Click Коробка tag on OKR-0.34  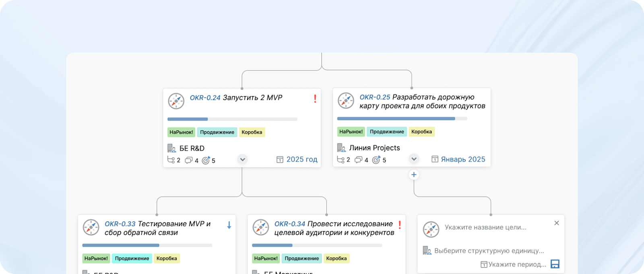[x=337, y=258]
